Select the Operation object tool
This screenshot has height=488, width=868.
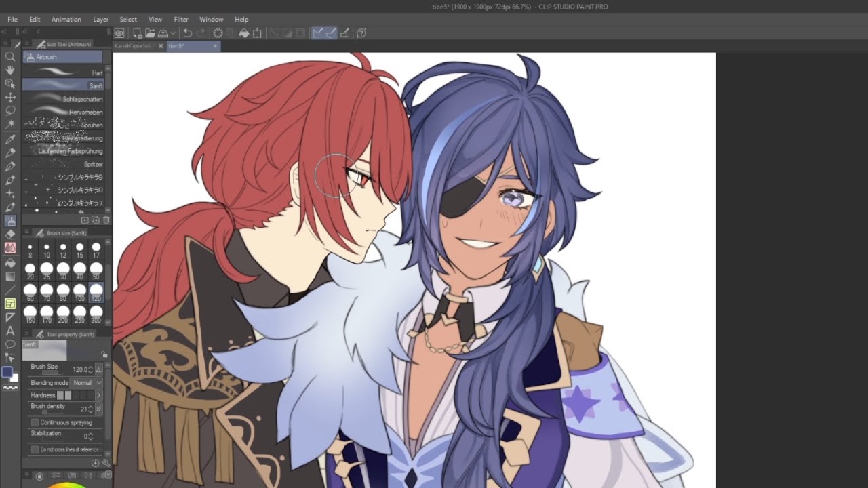point(10,83)
